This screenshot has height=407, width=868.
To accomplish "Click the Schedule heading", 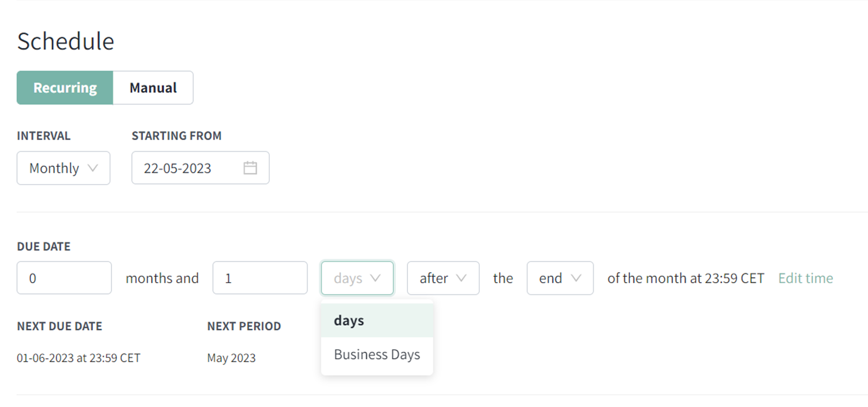I will point(65,41).
